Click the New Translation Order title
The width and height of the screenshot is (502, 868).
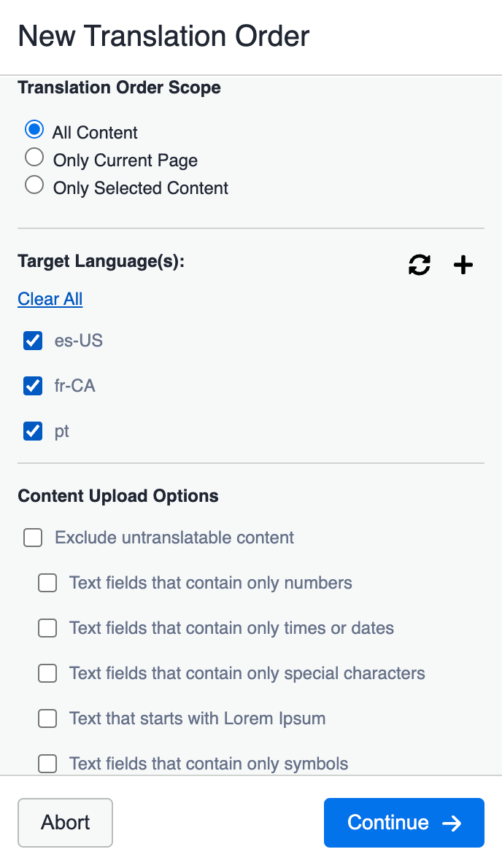coord(163,36)
